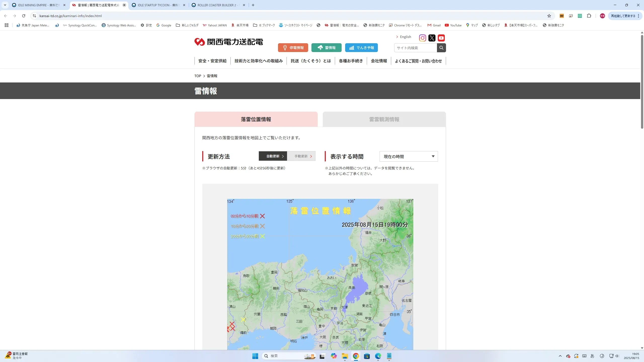The width and height of the screenshot is (644, 362).
Task: Open the Instagram icon link
Action: coord(422,38)
